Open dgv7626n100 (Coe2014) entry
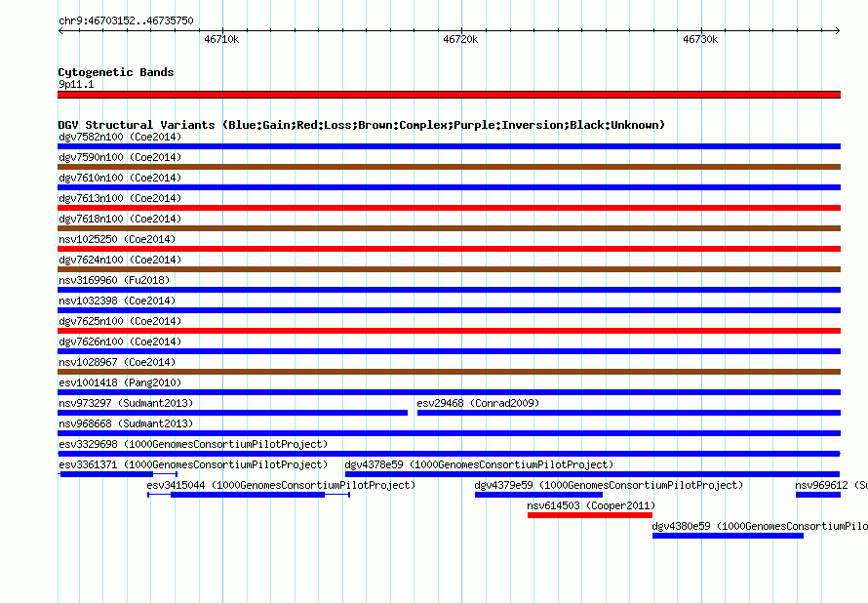 coord(120,342)
